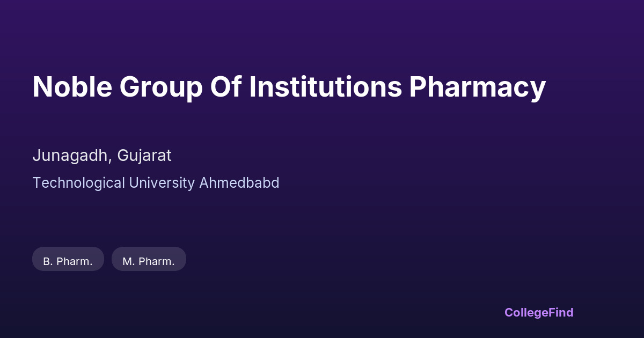Click "Ahmedbabd" in the affiliation line
The image size is (644, 338).
point(239,183)
